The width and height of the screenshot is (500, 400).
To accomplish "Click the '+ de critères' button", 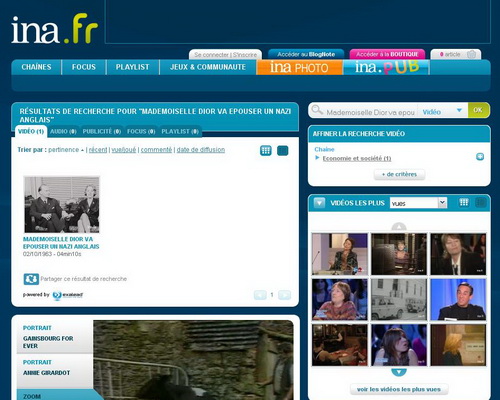I will [399, 174].
